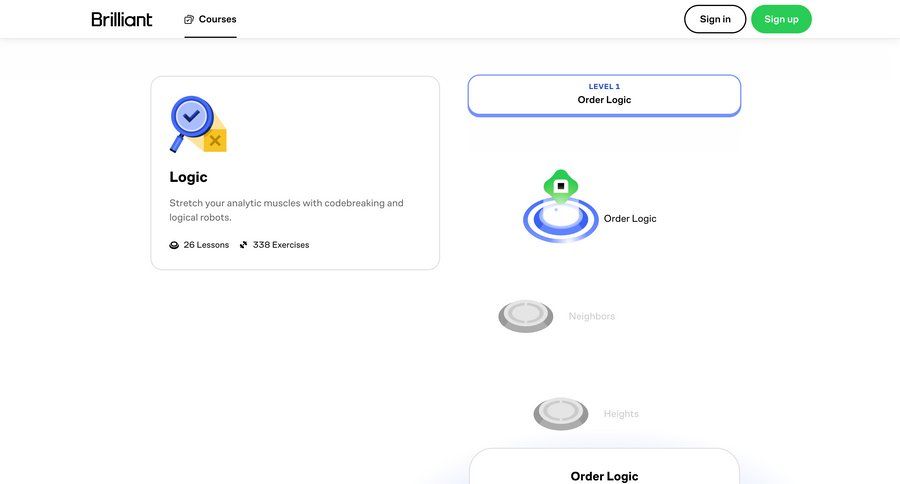Image resolution: width=900 pixels, height=484 pixels.
Task: Click the lessons icon beside 26 Lessons
Action: (x=174, y=245)
